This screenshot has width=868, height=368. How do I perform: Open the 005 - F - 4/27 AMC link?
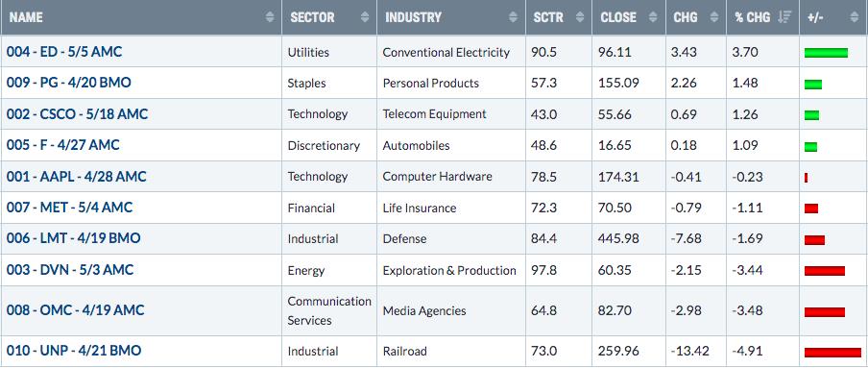click(63, 145)
